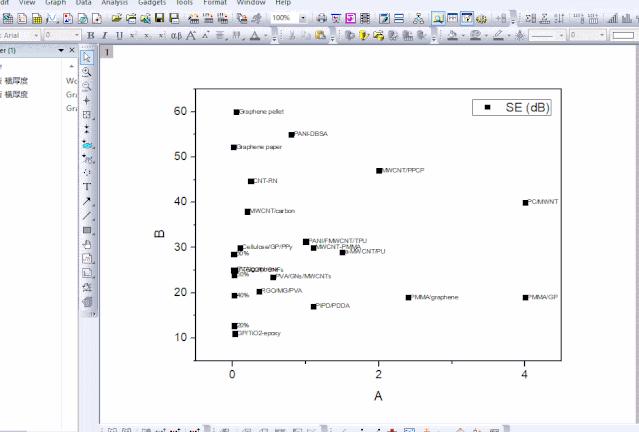
Task: Open the font size dropdown
Action: point(77,35)
